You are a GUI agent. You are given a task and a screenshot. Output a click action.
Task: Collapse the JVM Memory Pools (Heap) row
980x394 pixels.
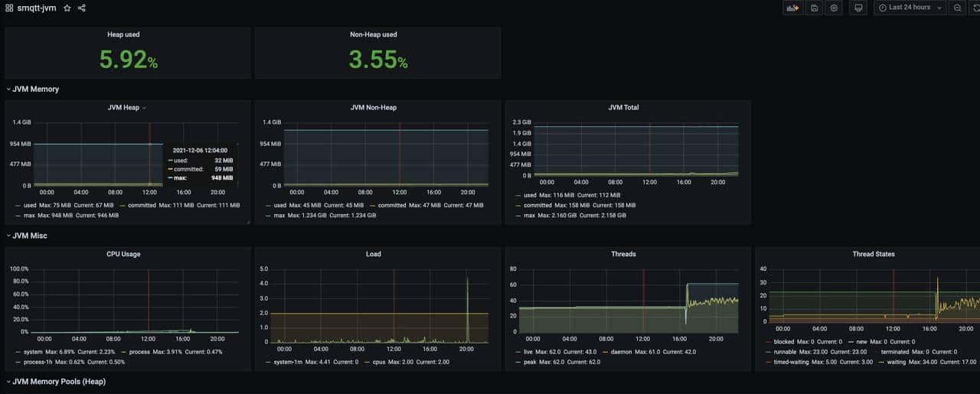pos(58,381)
